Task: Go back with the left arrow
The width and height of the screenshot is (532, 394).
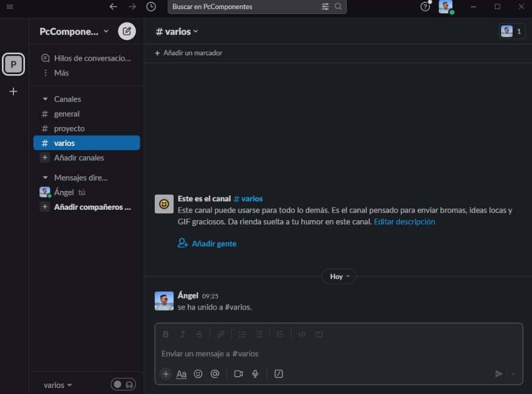Action: coord(114,7)
